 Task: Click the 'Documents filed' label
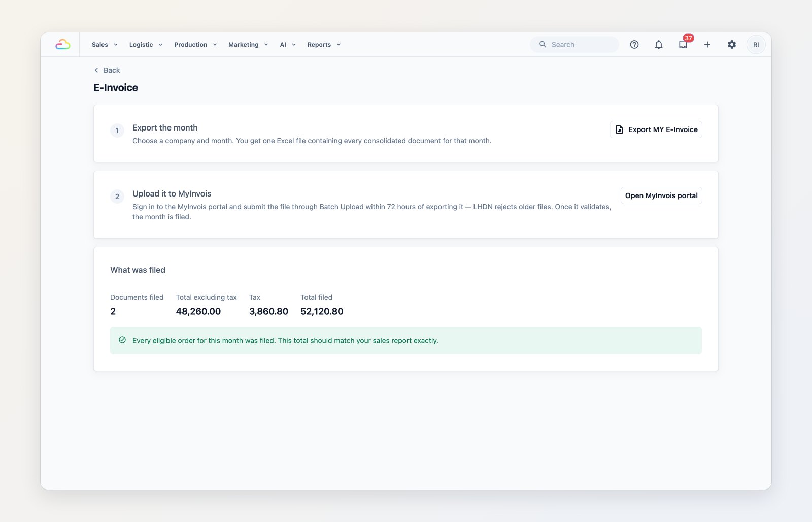pos(137,297)
